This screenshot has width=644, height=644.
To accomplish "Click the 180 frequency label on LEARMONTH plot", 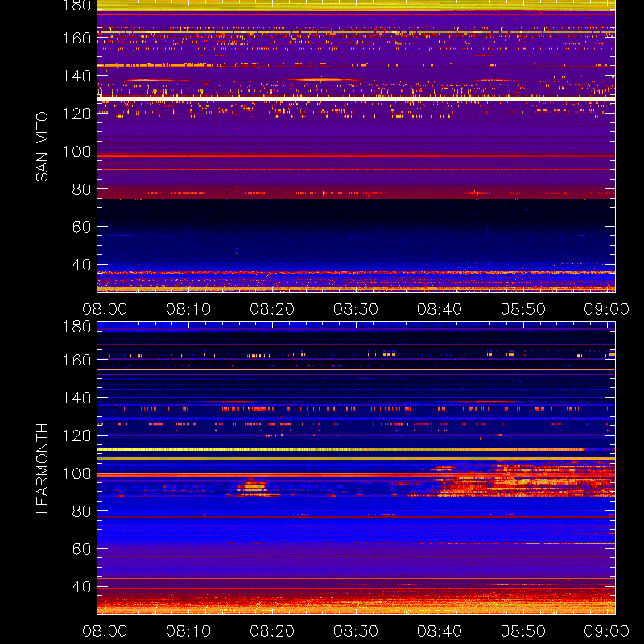I will (76, 327).
